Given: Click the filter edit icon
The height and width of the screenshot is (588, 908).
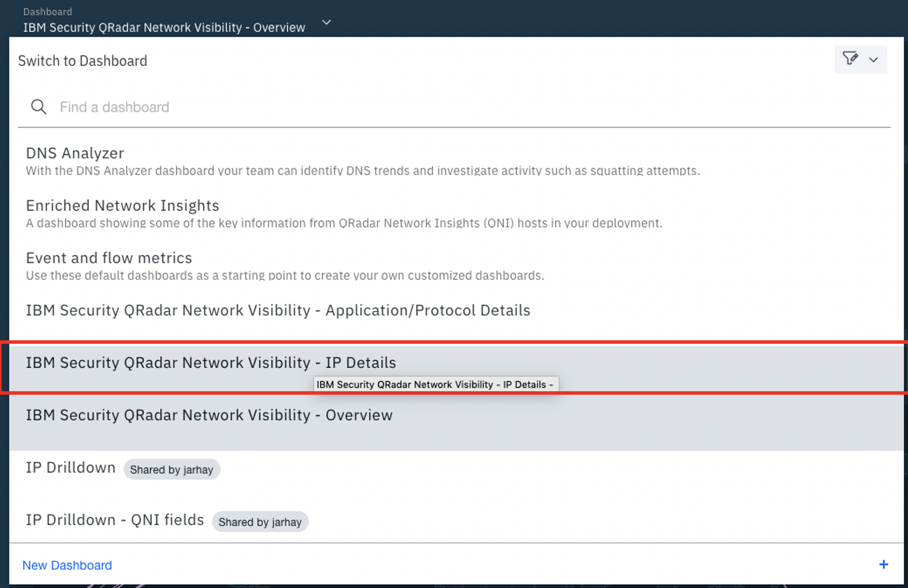Looking at the screenshot, I should 850,59.
